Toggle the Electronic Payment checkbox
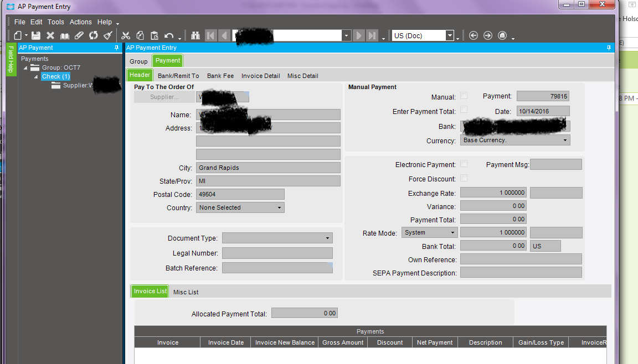The height and width of the screenshot is (364, 638). click(x=464, y=163)
